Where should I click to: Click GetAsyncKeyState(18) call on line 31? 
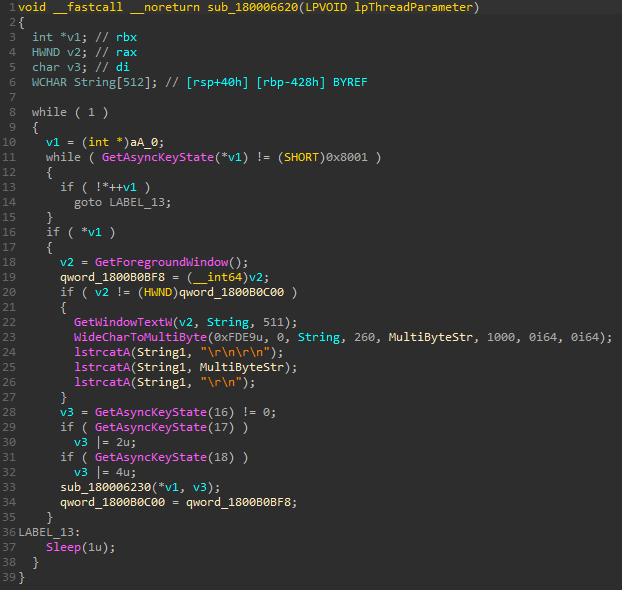pyautogui.click(x=164, y=457)
